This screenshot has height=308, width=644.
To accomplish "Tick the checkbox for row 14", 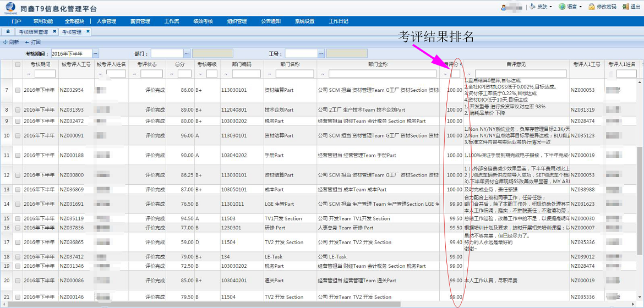I will coord(18,204).
